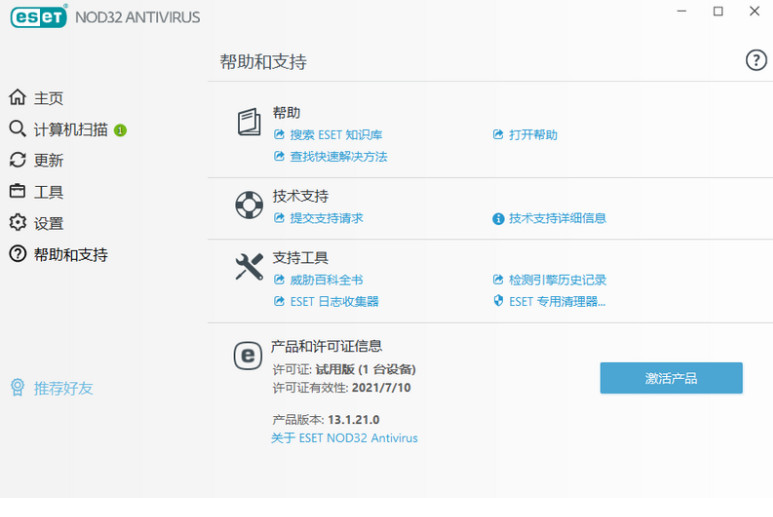The width and height of the screenshot is (773, 517).
Task: Click the 检测引擎历史记录 link
Action: coord(557,280)
